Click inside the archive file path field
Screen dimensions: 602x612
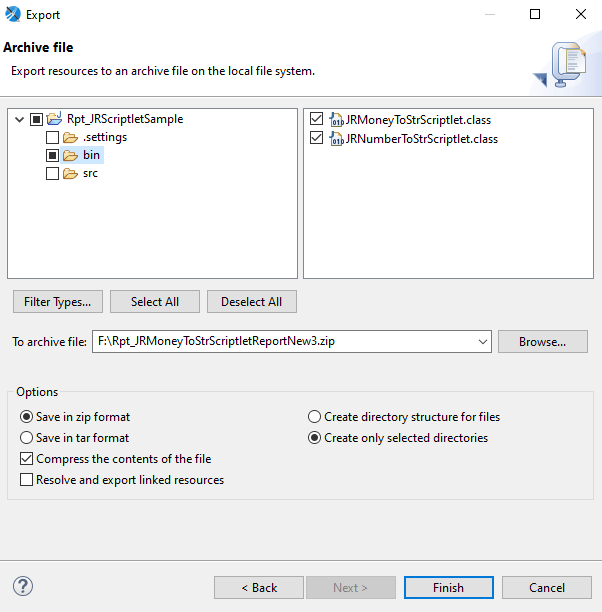[280, 342]
